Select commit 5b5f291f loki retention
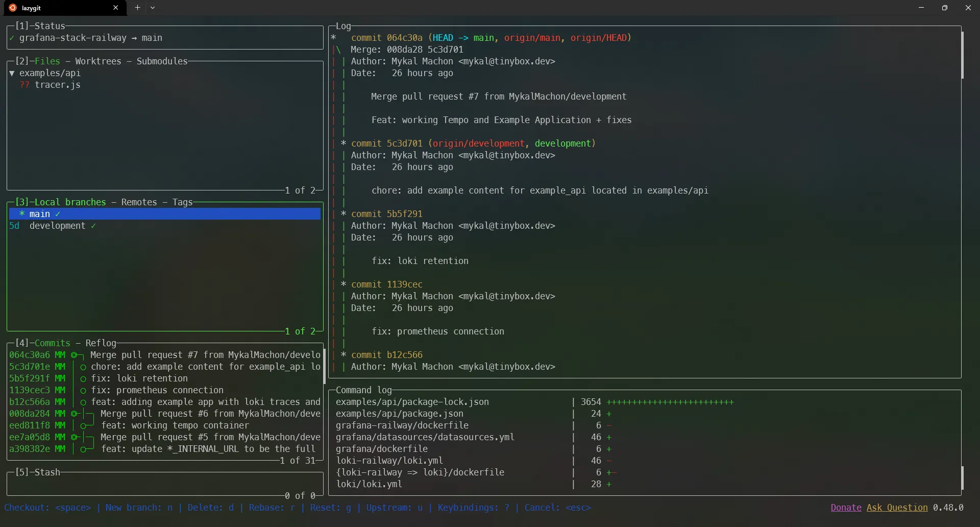This screenshot has width=980, height=527. tap(165, 378)
